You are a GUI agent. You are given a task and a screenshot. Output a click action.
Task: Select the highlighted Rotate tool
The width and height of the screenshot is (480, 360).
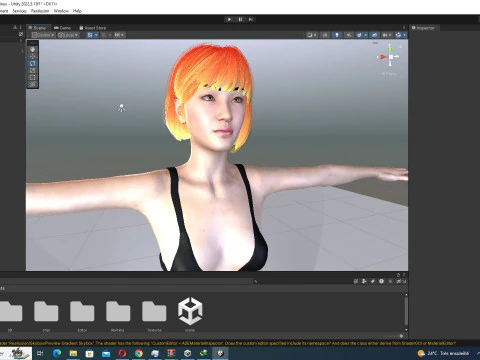[x=33, y=63]
